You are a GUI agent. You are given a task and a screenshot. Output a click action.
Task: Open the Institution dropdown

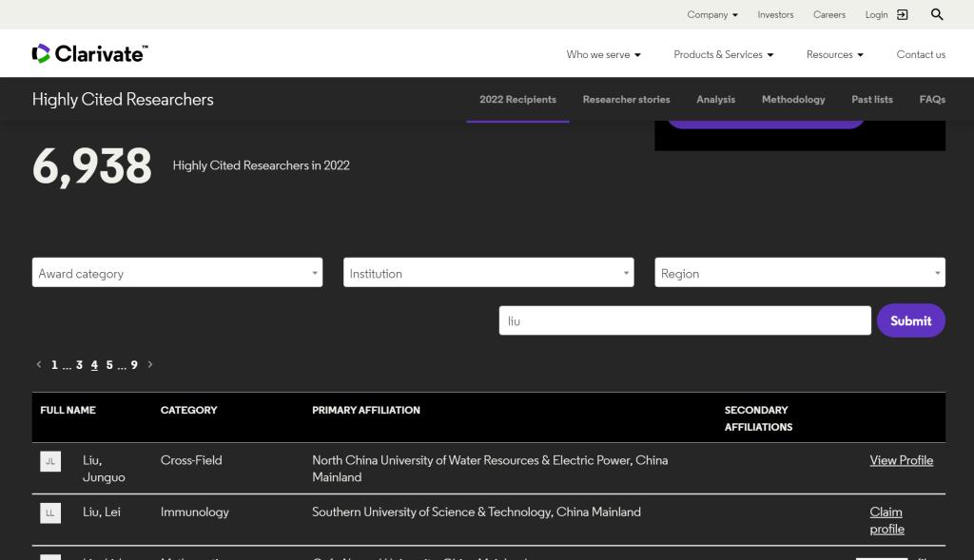[488, 273]
